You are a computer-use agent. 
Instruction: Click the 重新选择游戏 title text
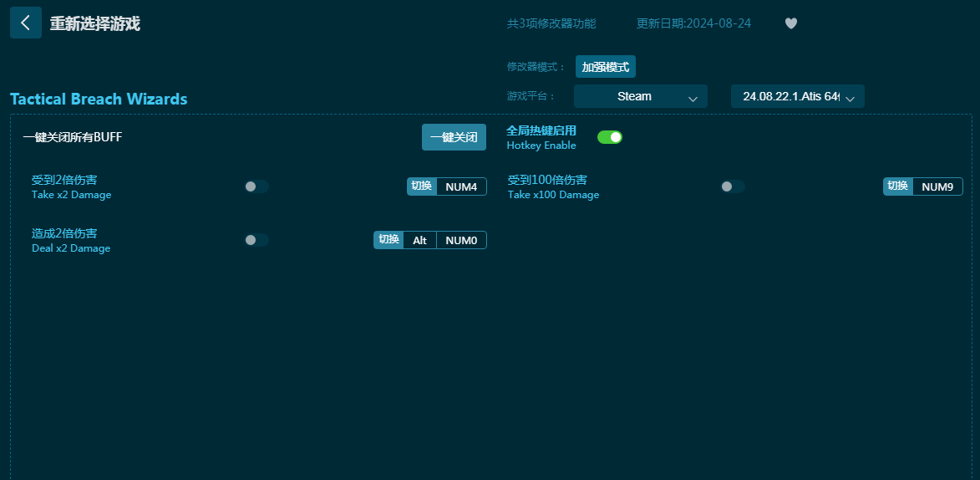click(94, 23)
